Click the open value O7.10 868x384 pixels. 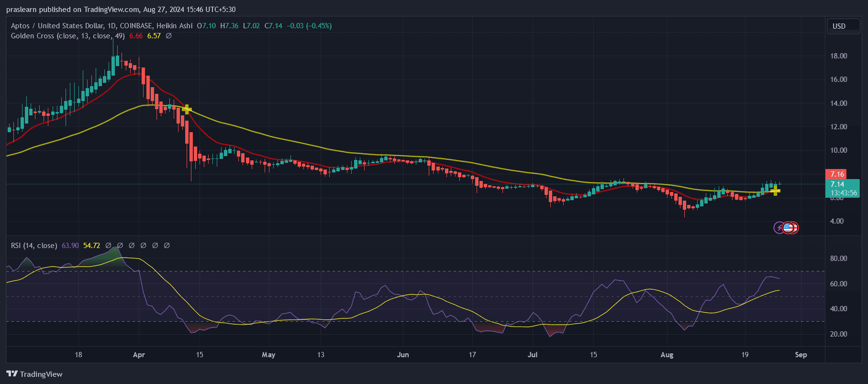pos(206,26)
